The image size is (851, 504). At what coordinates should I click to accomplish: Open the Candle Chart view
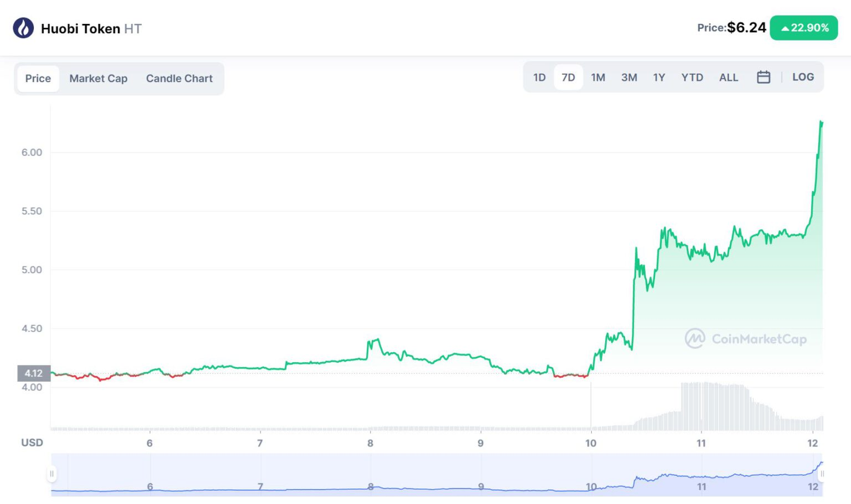(x=179, y=79)
